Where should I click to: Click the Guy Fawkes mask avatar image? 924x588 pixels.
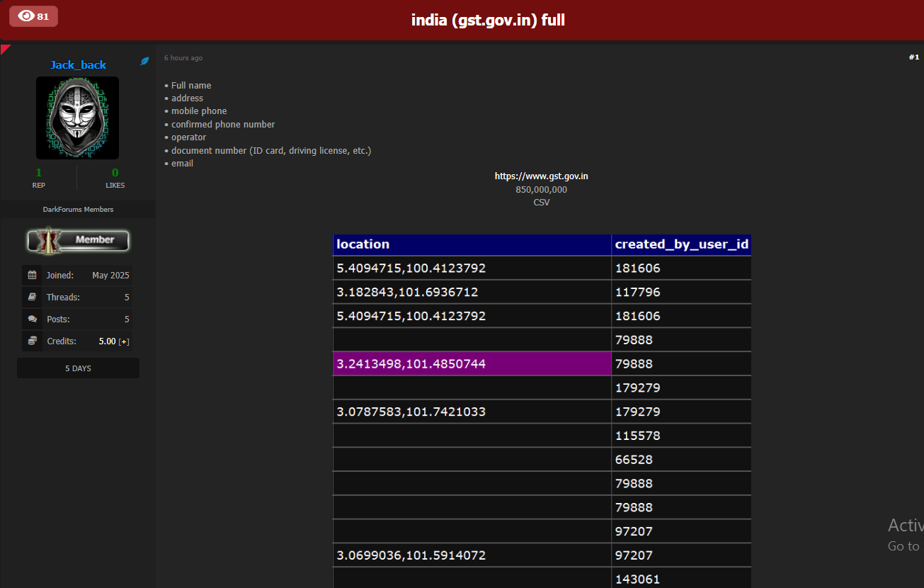point(78,118)
